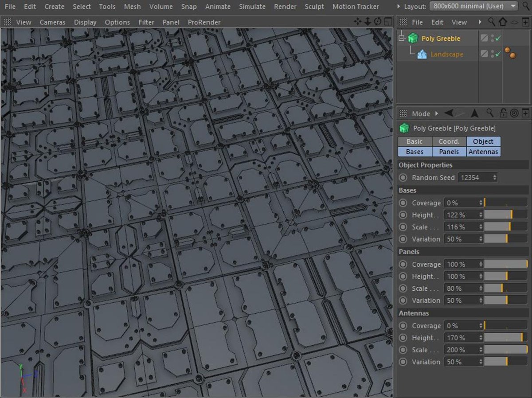The height and width of the screenshot is (398, 532).
Task: Disable Landscape green enable checkmark
Action: [498, 54]
